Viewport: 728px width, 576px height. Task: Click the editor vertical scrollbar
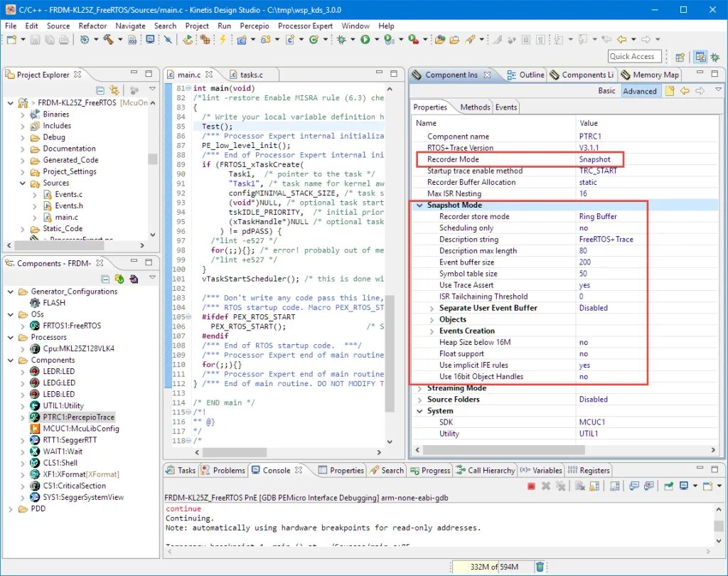point(390,353)
